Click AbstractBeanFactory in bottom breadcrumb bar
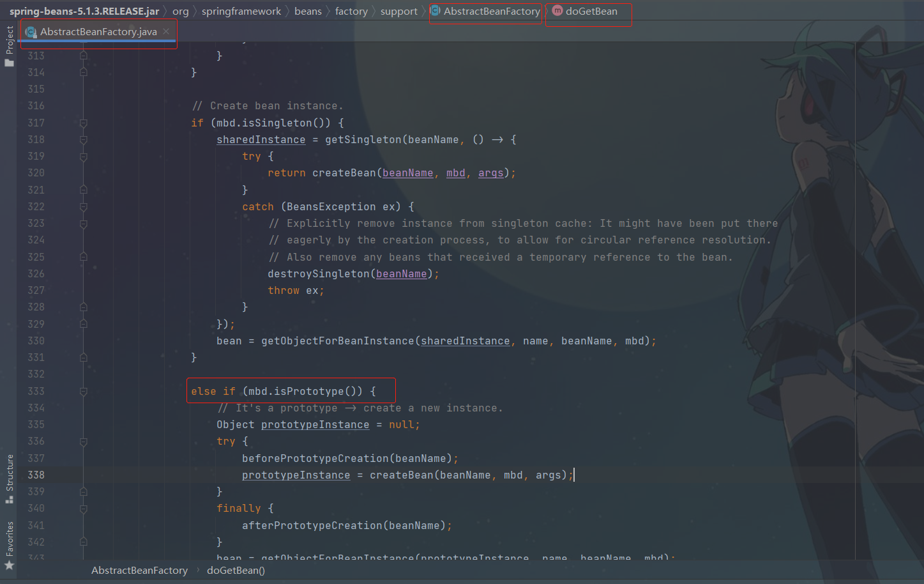This screenshot has height=584, width=924. [x=139, y=570]
